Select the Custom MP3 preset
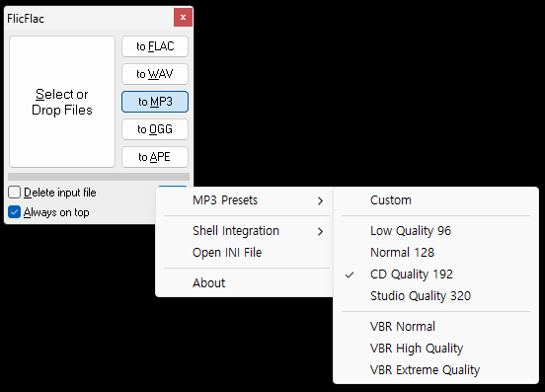This screenshot has height=392, width=545. click(x=435, y=200)
